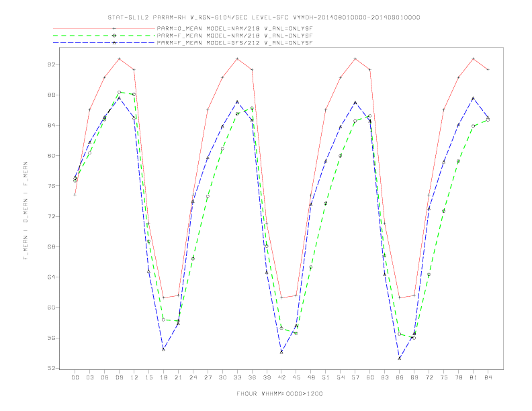This screenshot has width=532, height=411.
Task: Click blue GFS triangle data point at hour 42
Action: [x=281, y=352]
